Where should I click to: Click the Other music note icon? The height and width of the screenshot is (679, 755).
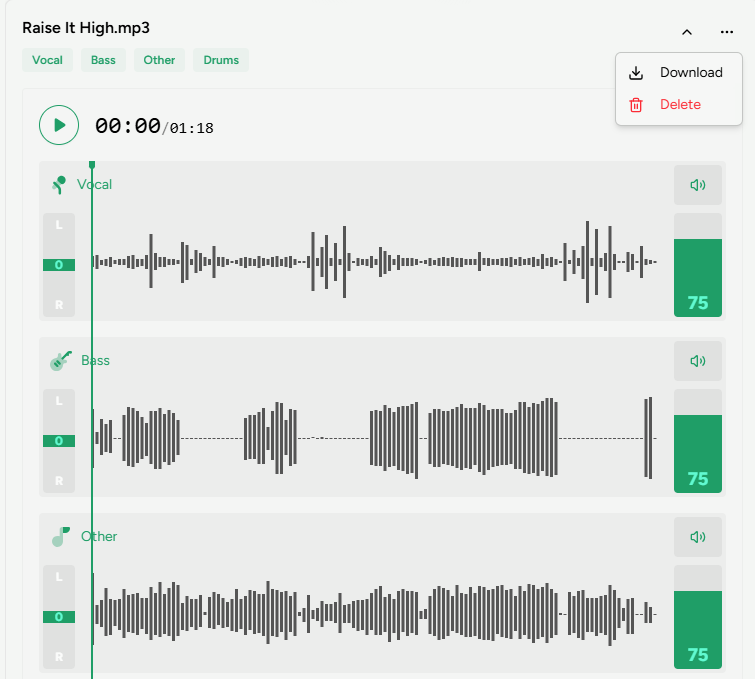click(60, 537)
